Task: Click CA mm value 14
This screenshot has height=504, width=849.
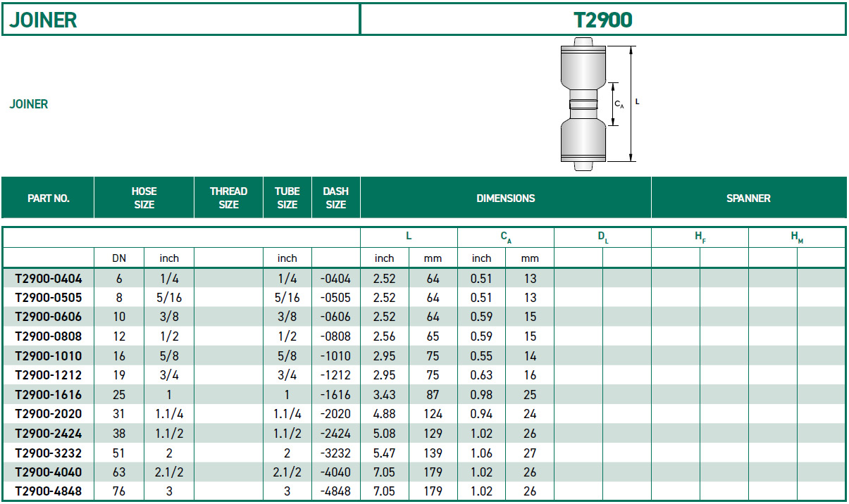Action: [530, 356]
